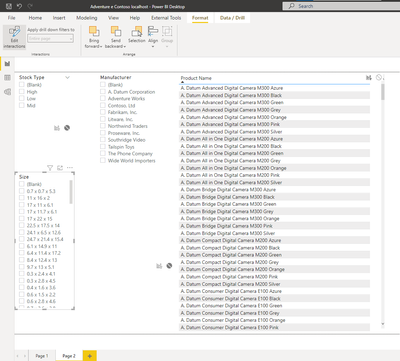This screenshot has height=361, width=400.
Task: Sort by Product Name column header
Action: (x=196, y=78)
